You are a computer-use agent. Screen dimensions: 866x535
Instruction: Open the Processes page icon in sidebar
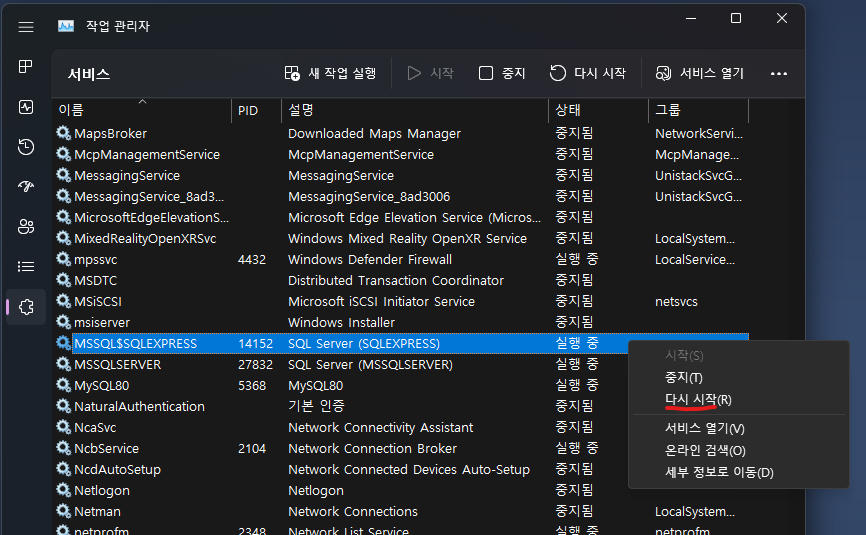(25, 67)
